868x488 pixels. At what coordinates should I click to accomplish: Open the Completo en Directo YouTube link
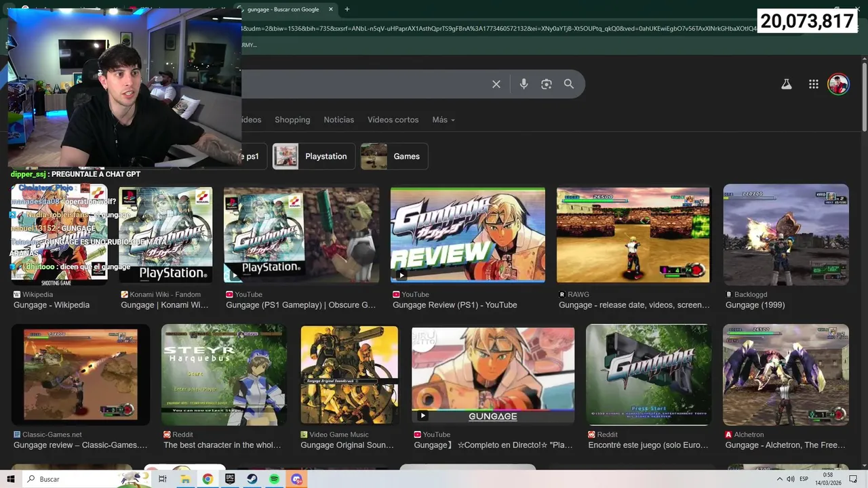pyautogui.click(x=493, y=445)
